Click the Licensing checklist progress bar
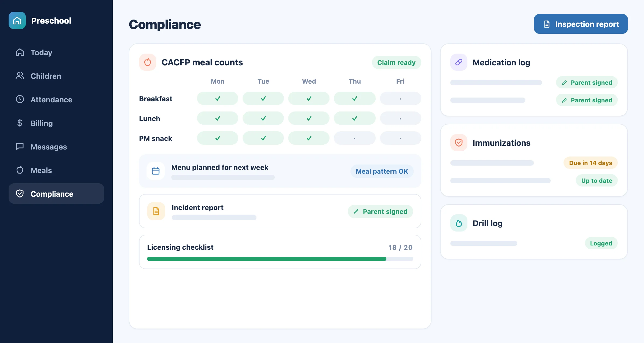The image size is (644, 343). point(280,259)
